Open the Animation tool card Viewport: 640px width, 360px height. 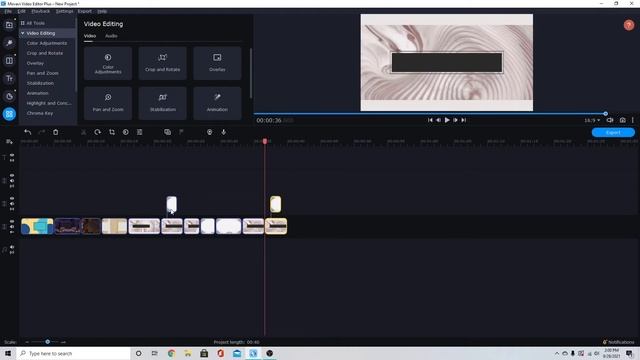pyautogui.click(x=217, y=103)
